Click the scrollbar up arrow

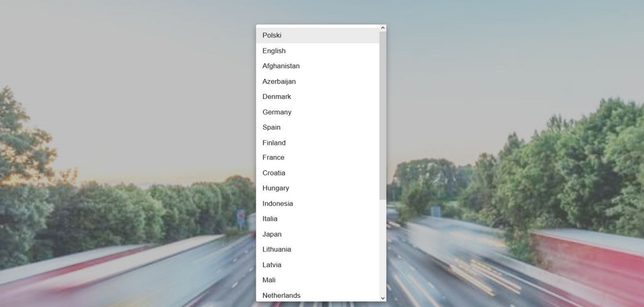tap(383, 28)
